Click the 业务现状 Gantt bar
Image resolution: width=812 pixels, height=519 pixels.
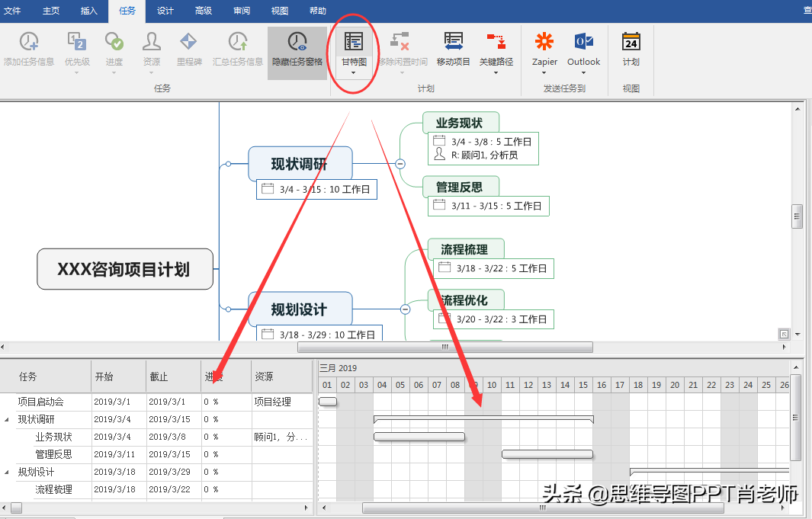[x=419, y=437]
